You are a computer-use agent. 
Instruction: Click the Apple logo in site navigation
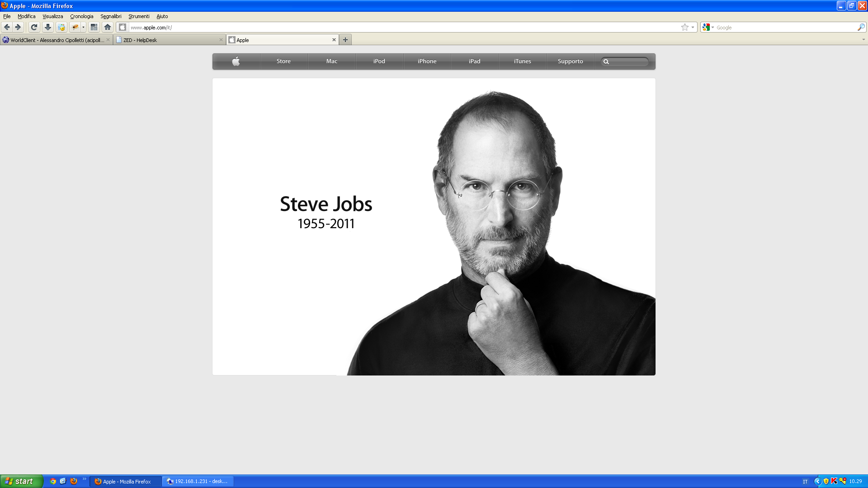pos(236,61)
